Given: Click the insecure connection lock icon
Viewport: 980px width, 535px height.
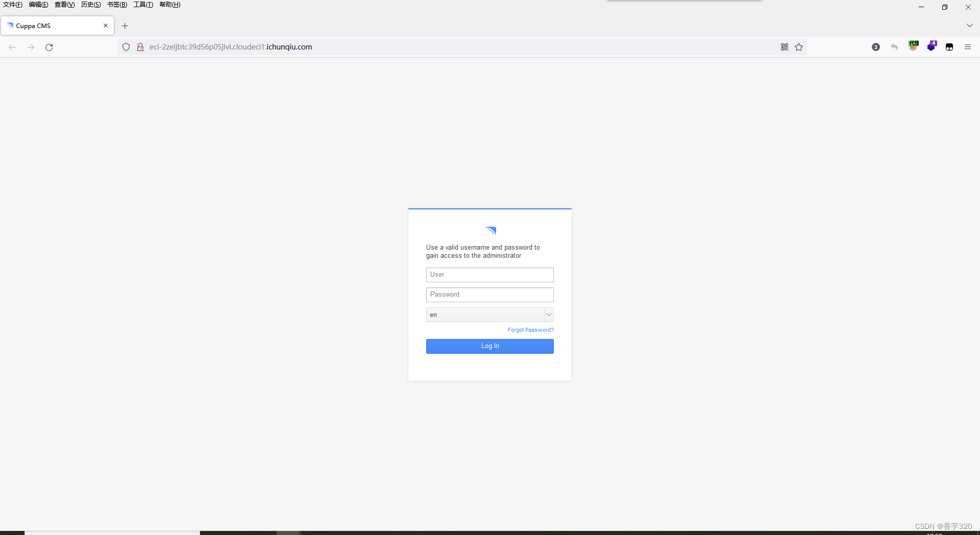Looking at the screenshot, I should click(140, 47).
